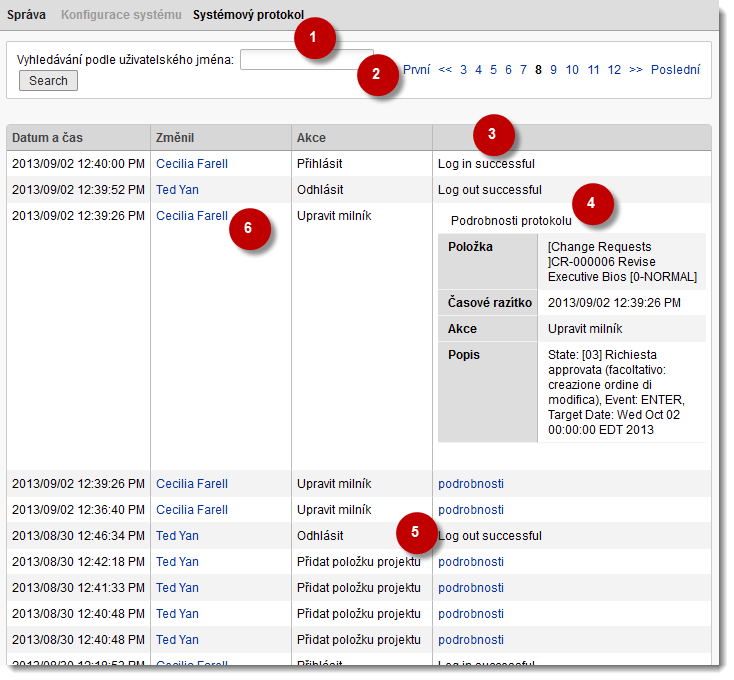
Task: Open podrobnosti for the 12:42:18 PM entry
Action: [470, 562]
